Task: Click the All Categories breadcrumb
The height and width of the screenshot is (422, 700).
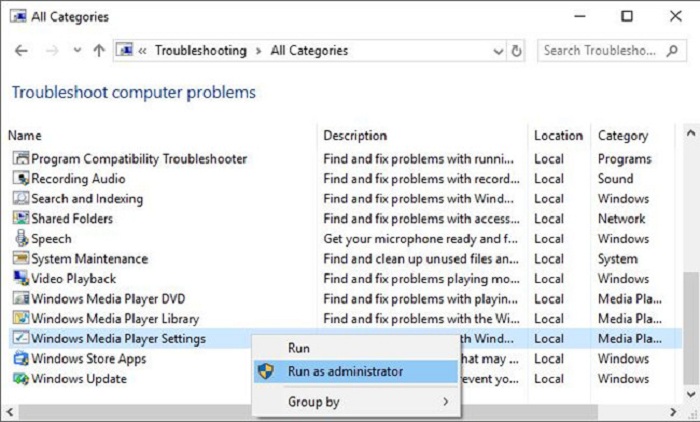Action: tap(309, 50)
